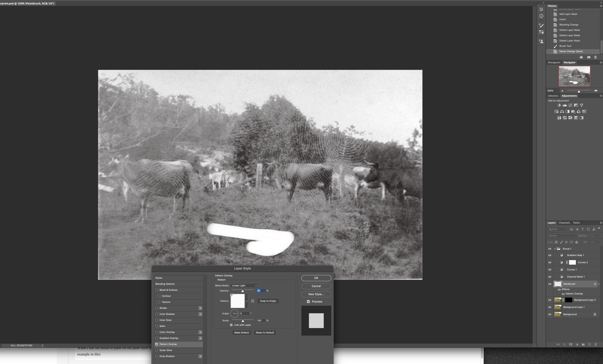Add an Exposure adjustment
The width and height of the screenshot is (603, 364).
pos(576,105)
